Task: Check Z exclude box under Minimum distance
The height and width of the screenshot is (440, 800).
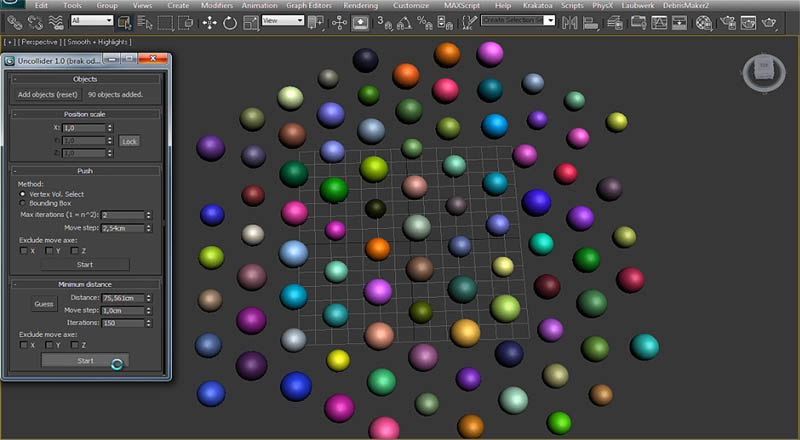Action: 73,344
